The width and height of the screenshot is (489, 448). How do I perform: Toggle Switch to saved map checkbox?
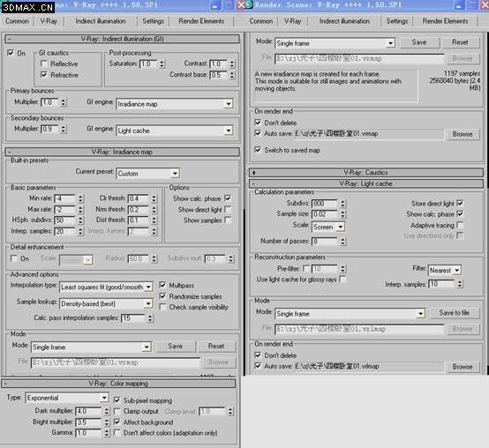coord(258,150)
